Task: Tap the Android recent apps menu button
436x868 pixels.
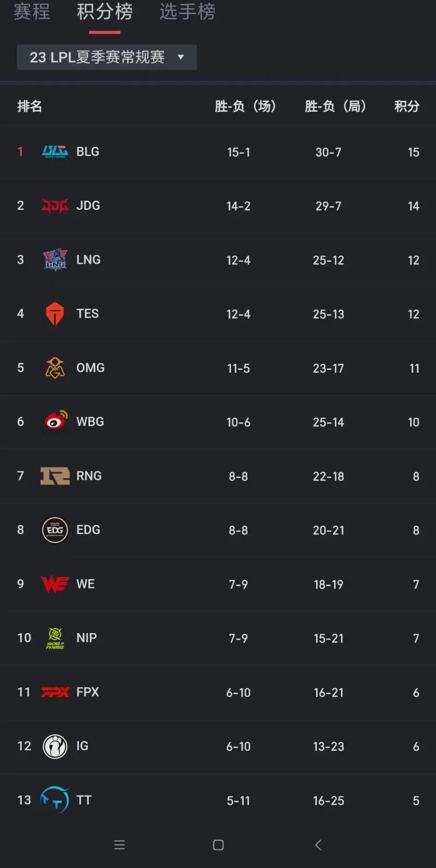Action: (119, 845)
